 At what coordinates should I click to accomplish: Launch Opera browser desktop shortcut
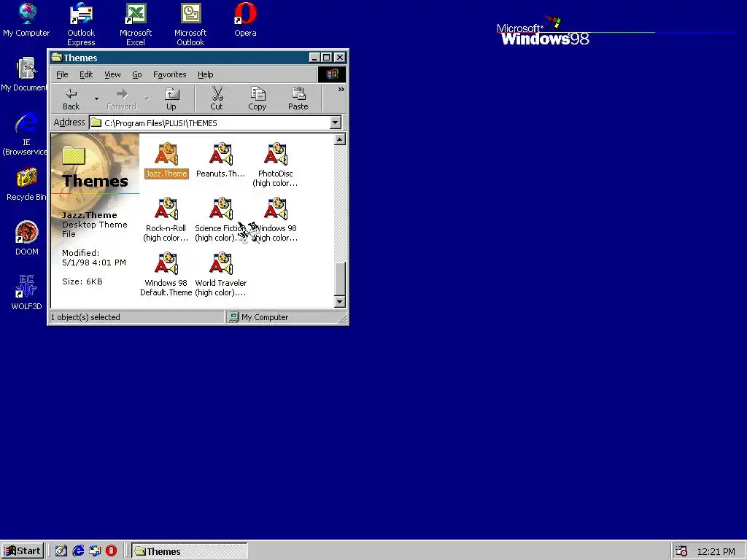[245, 20]
